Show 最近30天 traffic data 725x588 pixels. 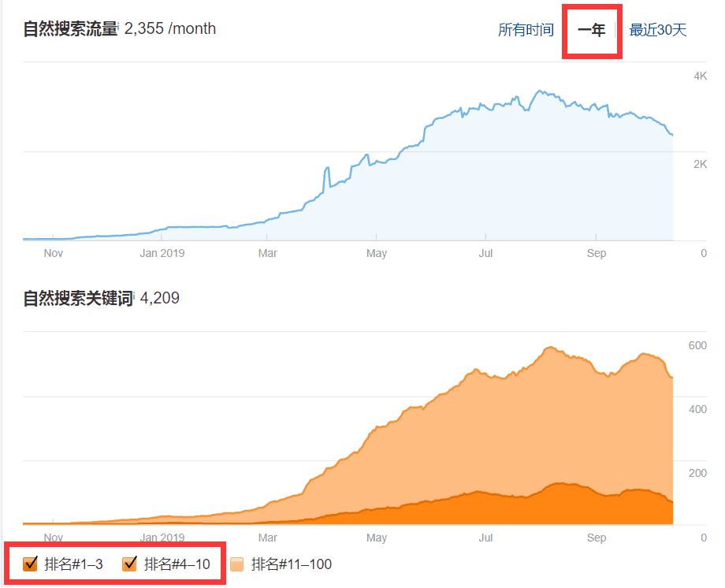point(657,28)
